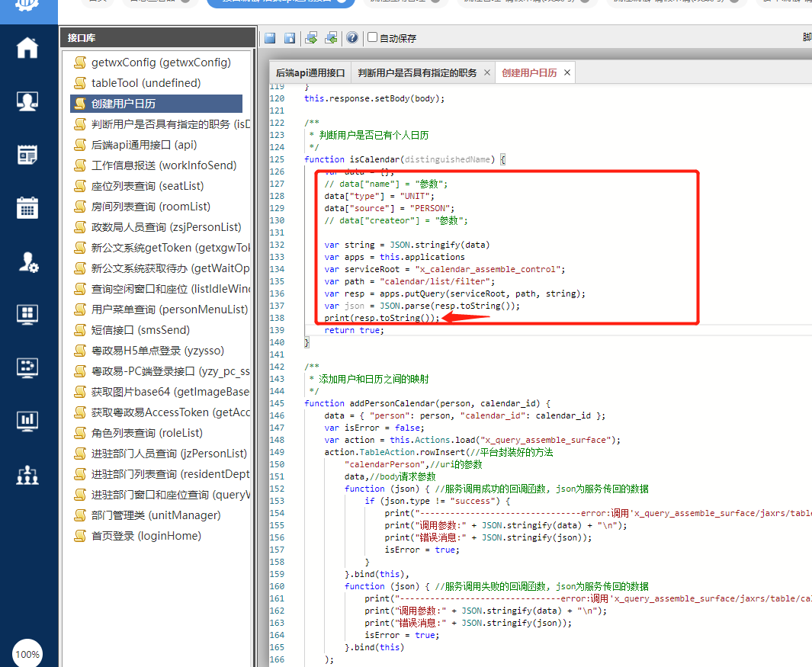
Task: Click the user settings gear sidebar icon
Action: pyautogui.click(x=27, y=261)
